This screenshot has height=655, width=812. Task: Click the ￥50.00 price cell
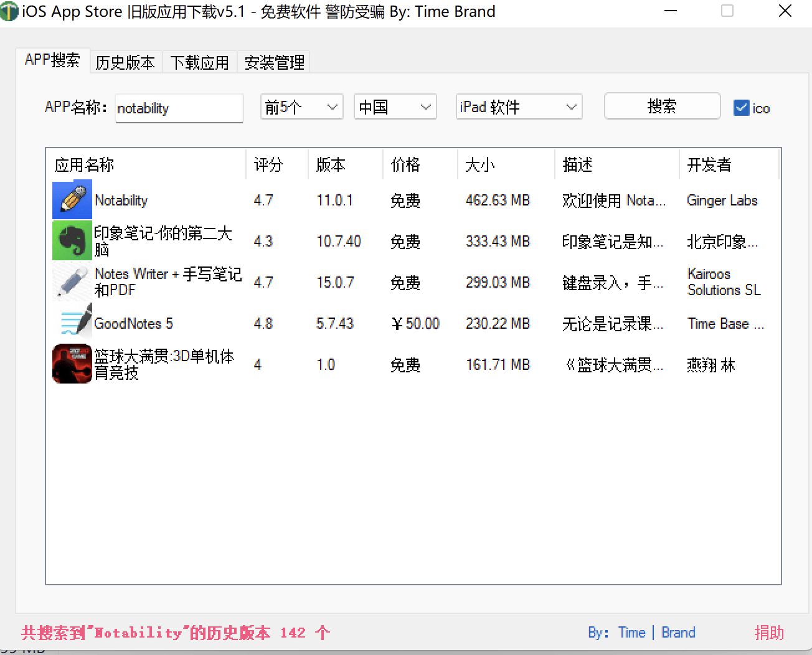tap(415, 324)
